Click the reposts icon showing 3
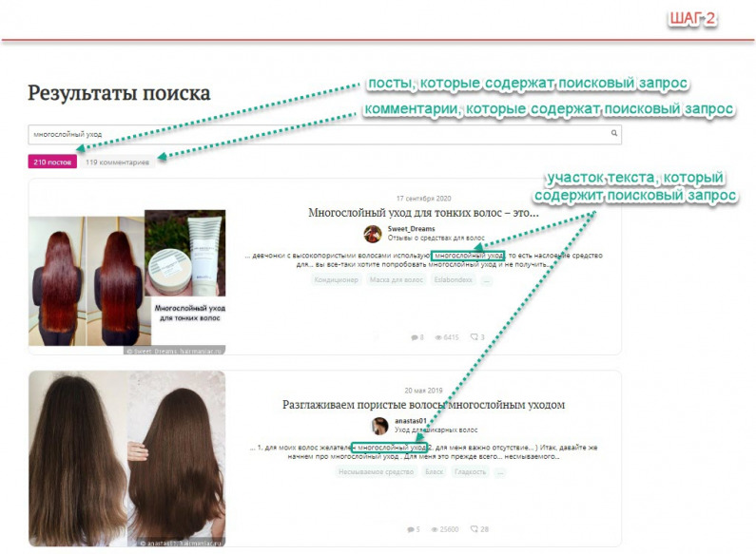This screenshot has height=554, width=756. click(474, 337)
